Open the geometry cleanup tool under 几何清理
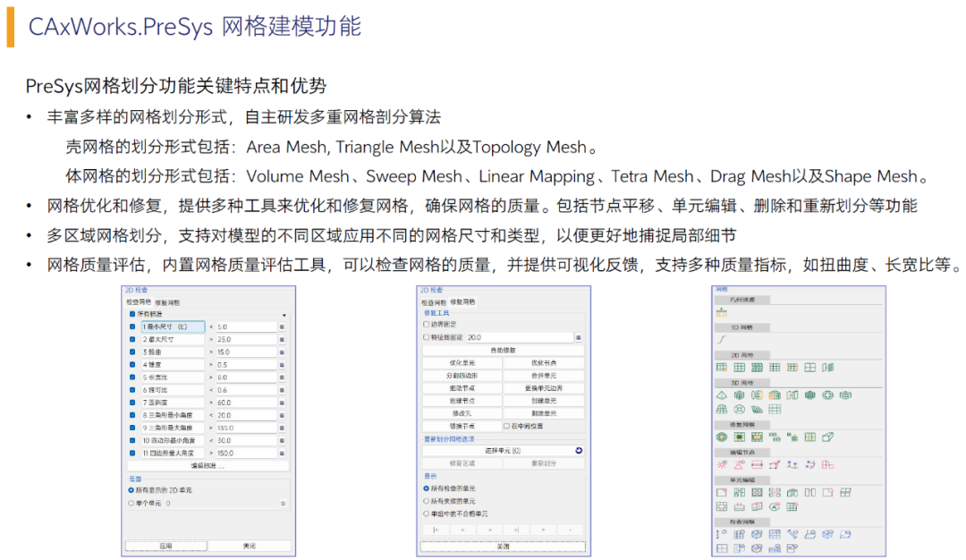This screenshot has height=560, width=966. (722, 313)
